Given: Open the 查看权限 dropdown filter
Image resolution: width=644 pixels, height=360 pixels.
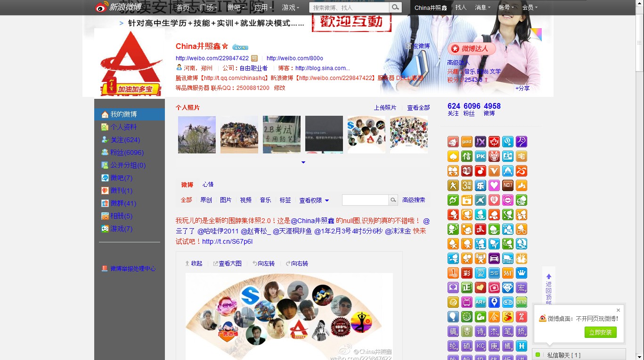Looking at the screenshot, I should click(314, 200).
